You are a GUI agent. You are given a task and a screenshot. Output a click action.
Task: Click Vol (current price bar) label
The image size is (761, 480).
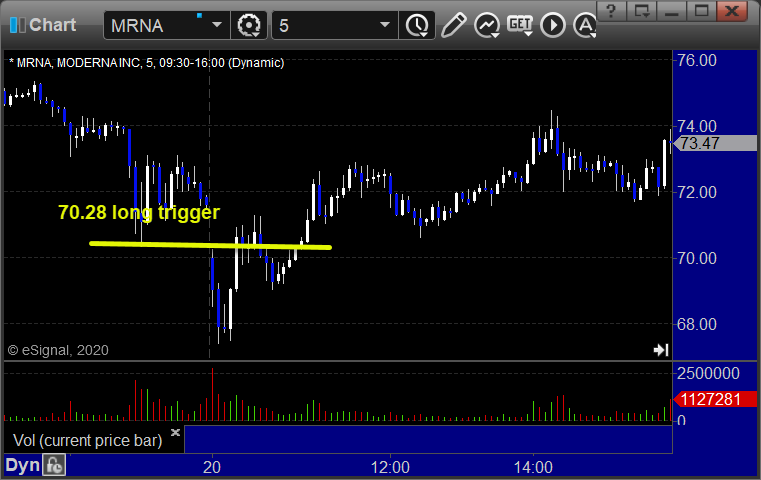[87, 441]
